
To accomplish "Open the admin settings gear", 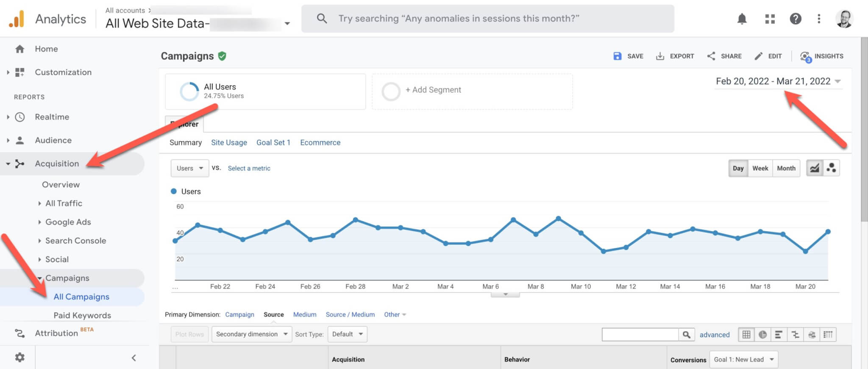I will click(19, 358).
